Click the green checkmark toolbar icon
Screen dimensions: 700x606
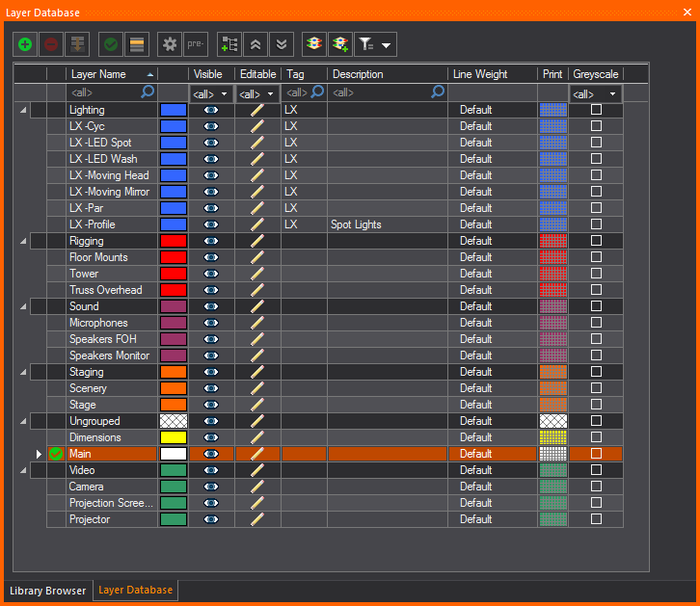click(x=111, y=44)
